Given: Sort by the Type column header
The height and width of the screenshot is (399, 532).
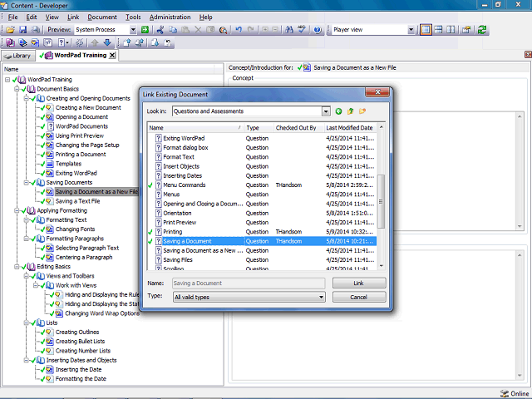Looking at the screenshot, I should [x=259, y=128].
